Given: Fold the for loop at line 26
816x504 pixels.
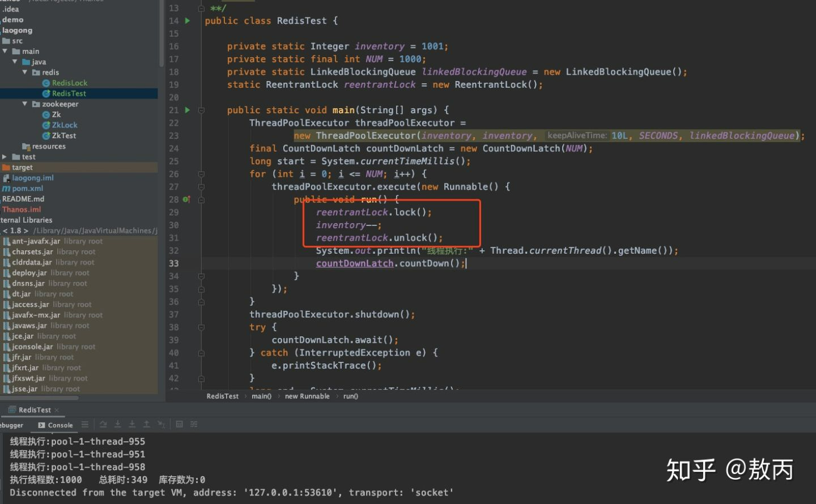Looking at the screenshot, I should [x=201, y=174].
